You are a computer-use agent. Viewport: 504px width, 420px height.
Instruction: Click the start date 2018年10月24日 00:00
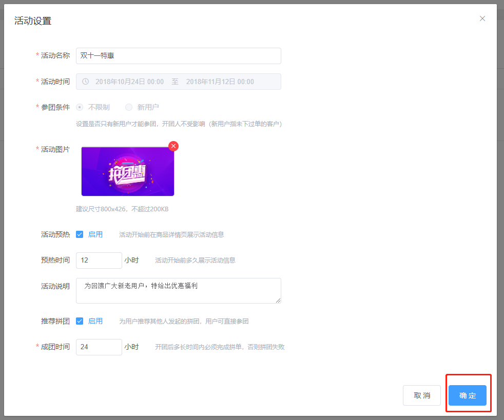(x=129, y=82)
